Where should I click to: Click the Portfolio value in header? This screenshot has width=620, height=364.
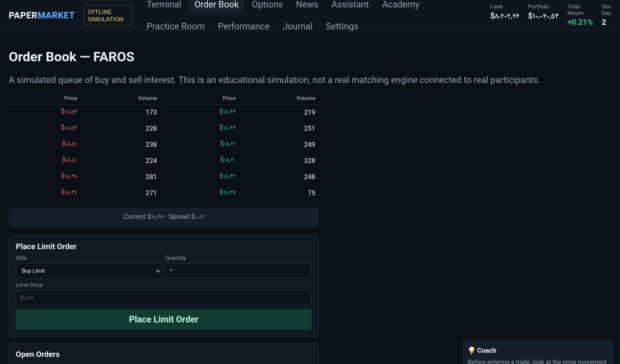point(543,16)
